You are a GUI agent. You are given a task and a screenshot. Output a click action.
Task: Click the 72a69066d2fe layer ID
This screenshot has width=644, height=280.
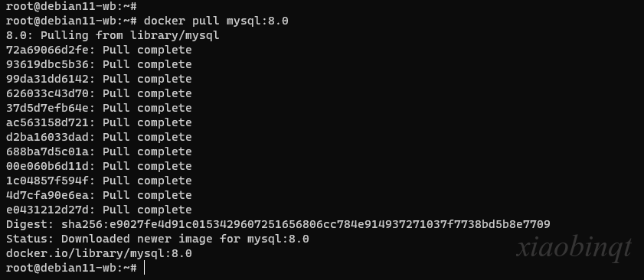(47, 50)
